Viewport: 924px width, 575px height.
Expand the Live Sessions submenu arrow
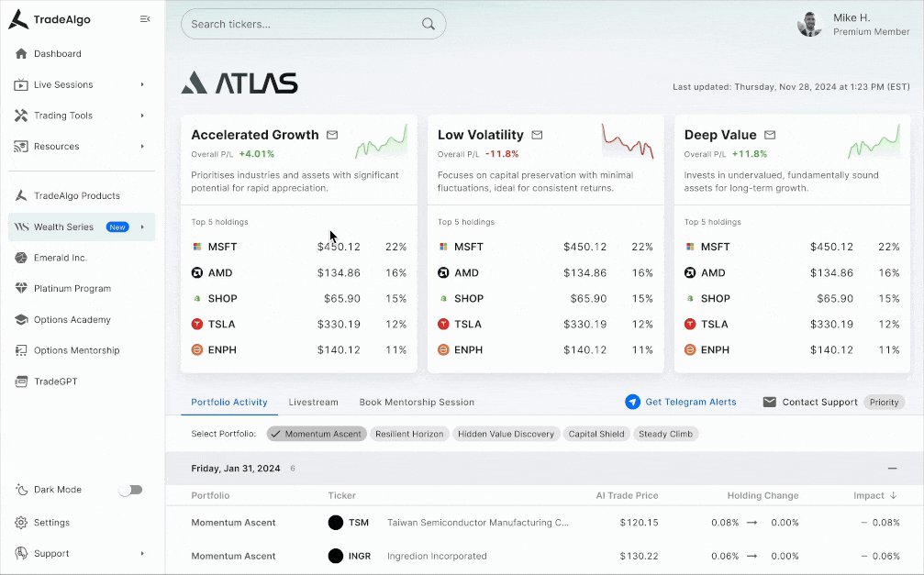click(x=142, y=85)
